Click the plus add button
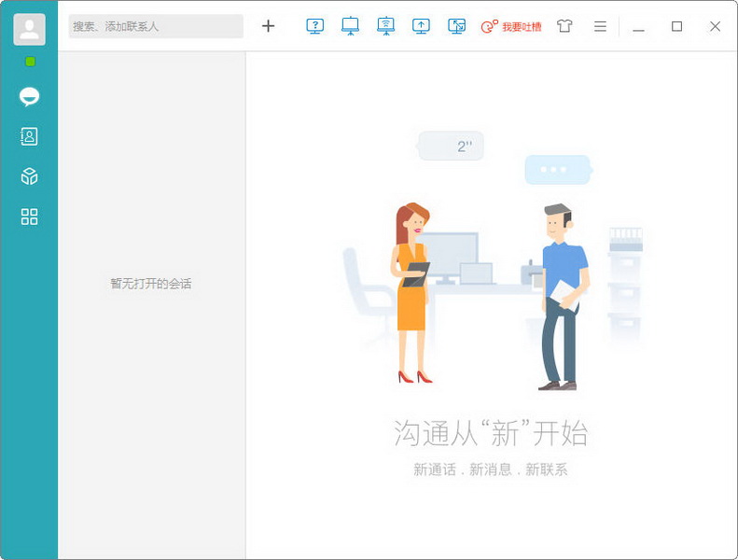 tap(269, 26)
